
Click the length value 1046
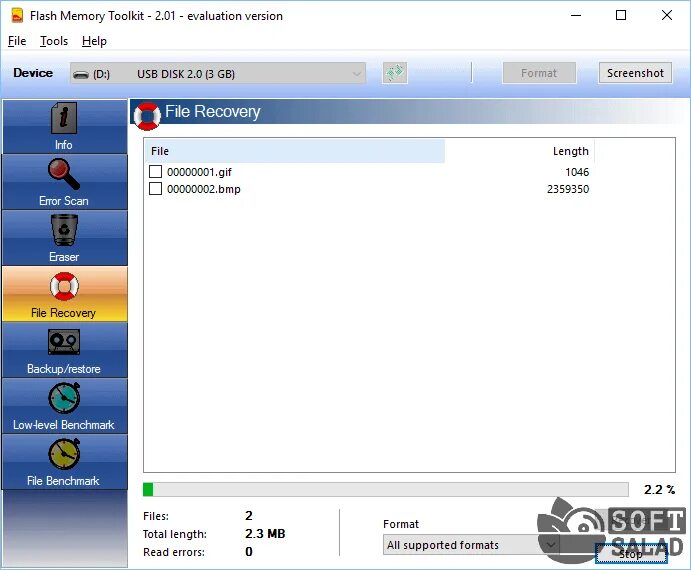577,172
